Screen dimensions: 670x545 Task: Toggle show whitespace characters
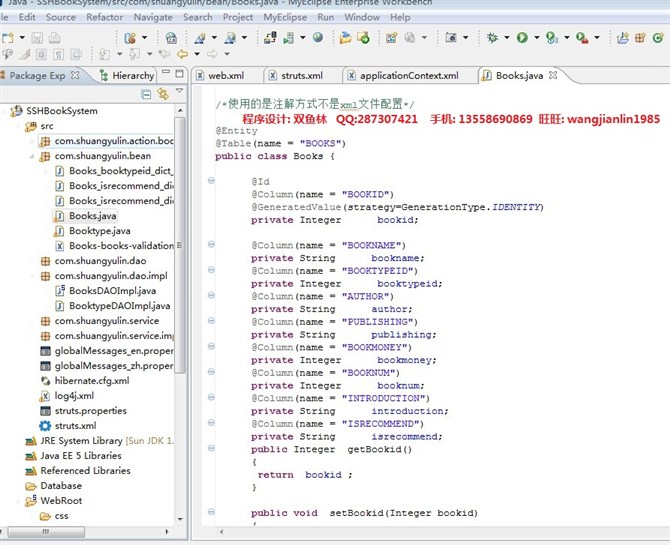click(59, 54)
